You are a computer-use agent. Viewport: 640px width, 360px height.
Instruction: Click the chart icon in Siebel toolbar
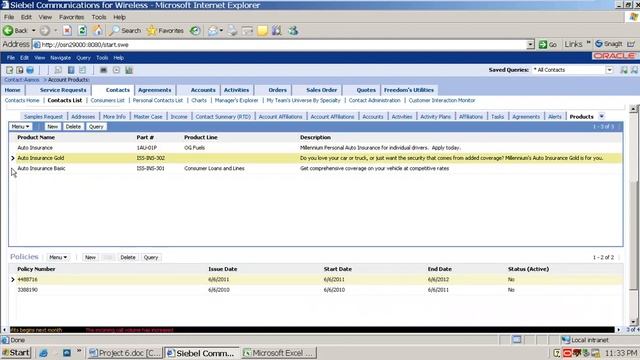(x=129, y=70)
